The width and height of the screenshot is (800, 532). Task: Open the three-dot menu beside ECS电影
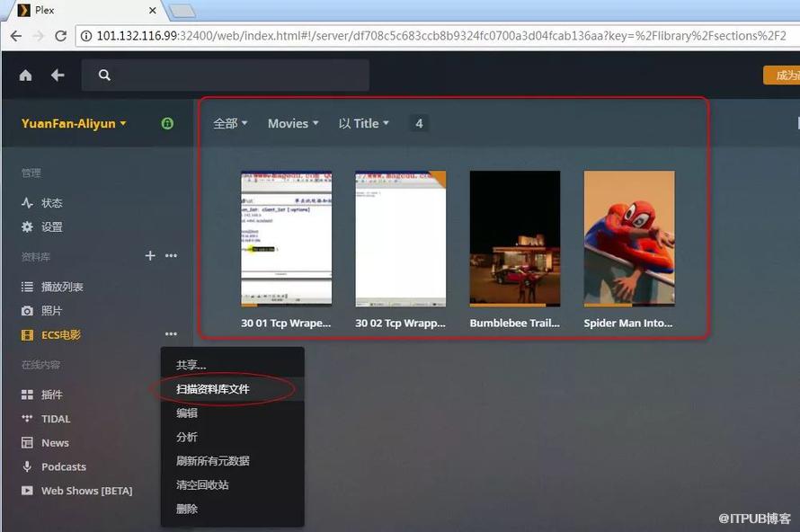171,334
